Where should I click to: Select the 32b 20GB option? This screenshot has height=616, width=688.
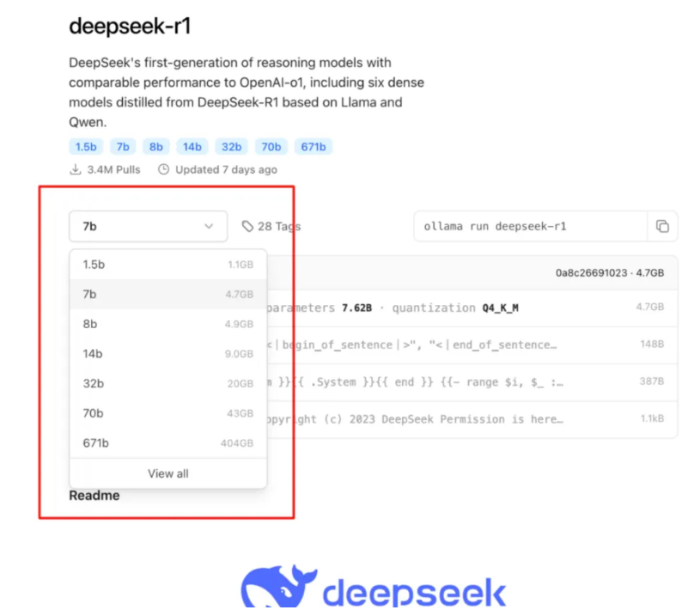coord(168,384)
